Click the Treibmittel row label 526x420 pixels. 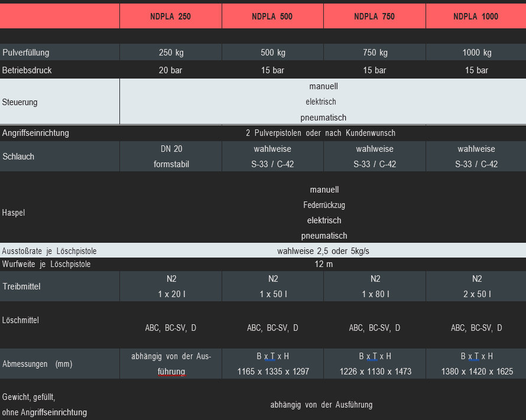point(21,286)
